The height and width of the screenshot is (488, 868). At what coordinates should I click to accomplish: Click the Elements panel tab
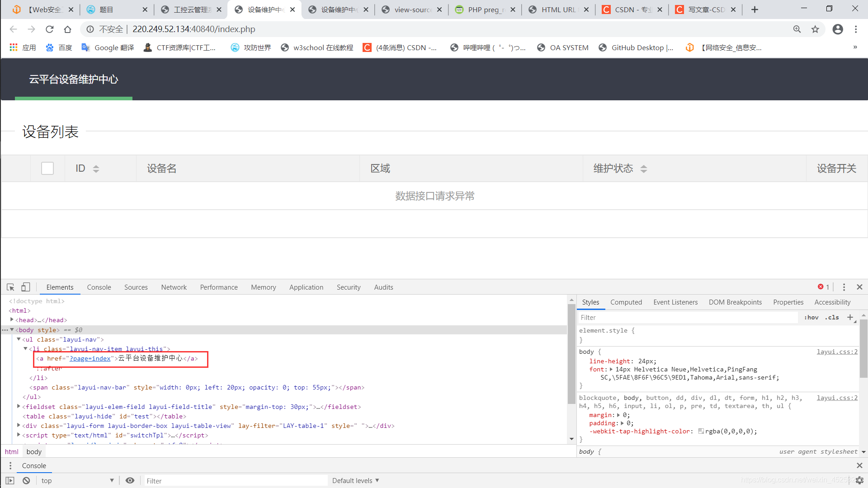[60, 286]
